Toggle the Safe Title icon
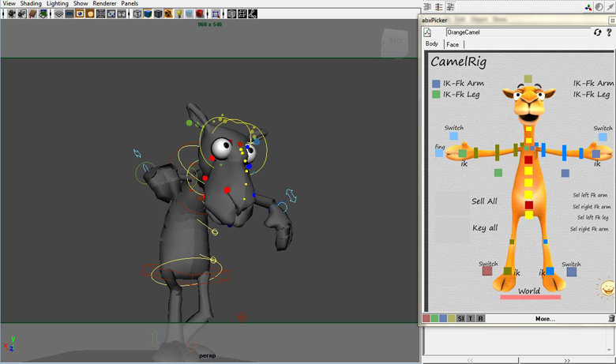 (x=122, y=14)
